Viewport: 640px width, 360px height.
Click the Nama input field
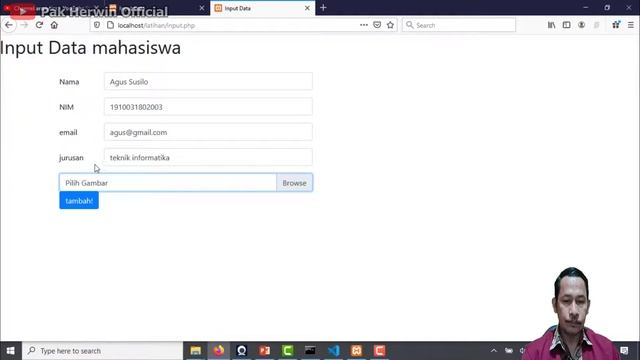(208, 82)
